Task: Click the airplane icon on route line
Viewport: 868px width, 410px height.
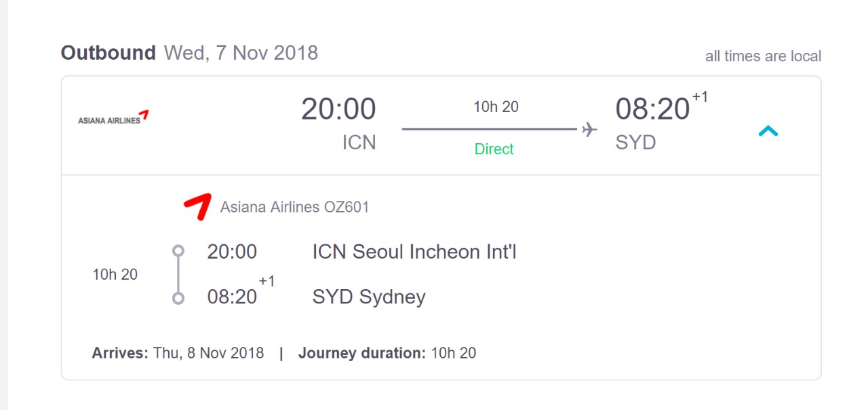Action: coord(589,129)
